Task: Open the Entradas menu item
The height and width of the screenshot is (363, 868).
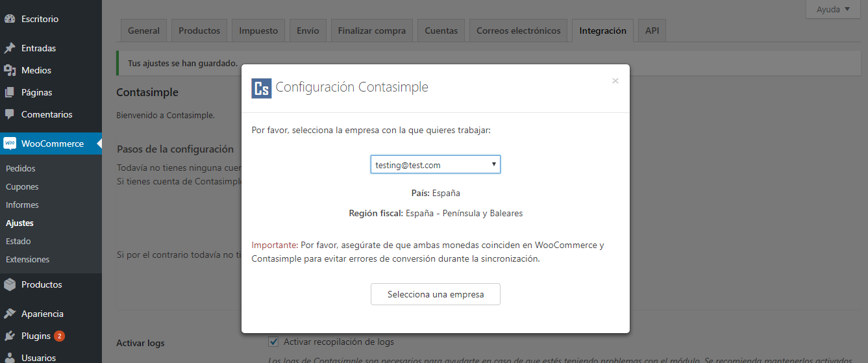Action: pos(51,48)
